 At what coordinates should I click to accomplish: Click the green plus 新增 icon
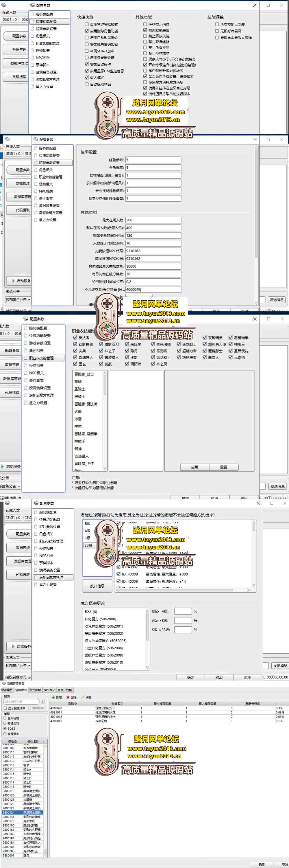point(53,697)
